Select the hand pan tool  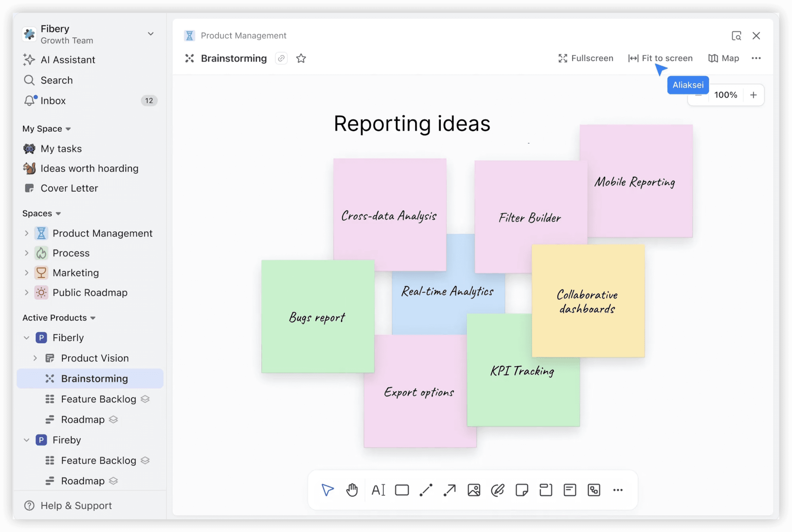coord(352,490)
